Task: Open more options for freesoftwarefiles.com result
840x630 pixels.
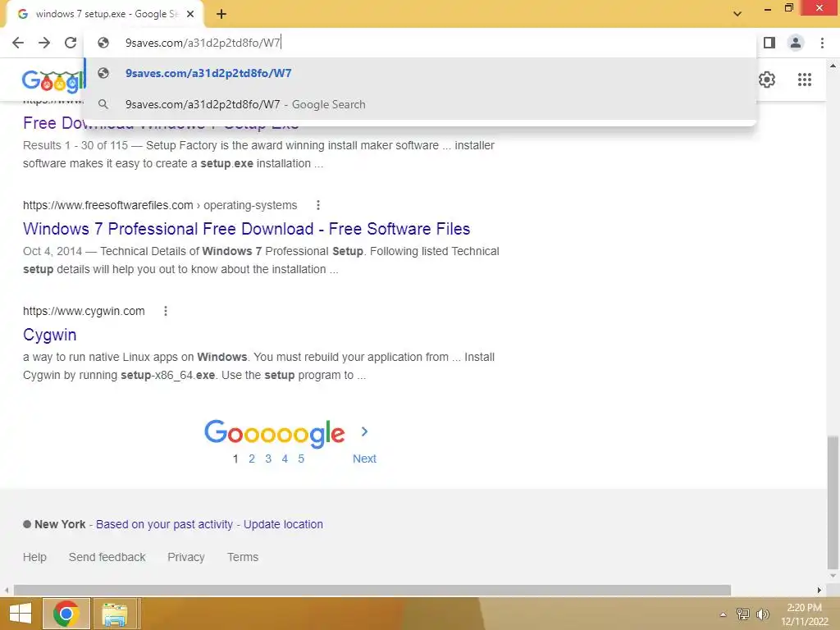Action: coord(318,205)
